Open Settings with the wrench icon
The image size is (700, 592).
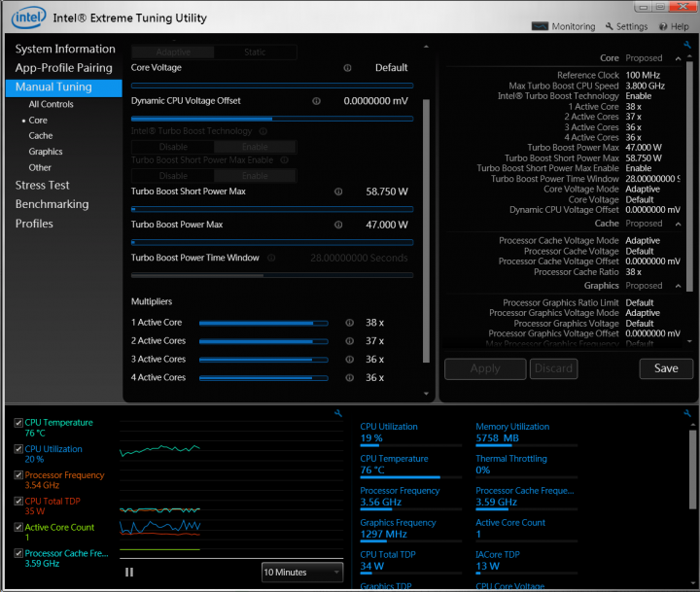coord(609,26)
